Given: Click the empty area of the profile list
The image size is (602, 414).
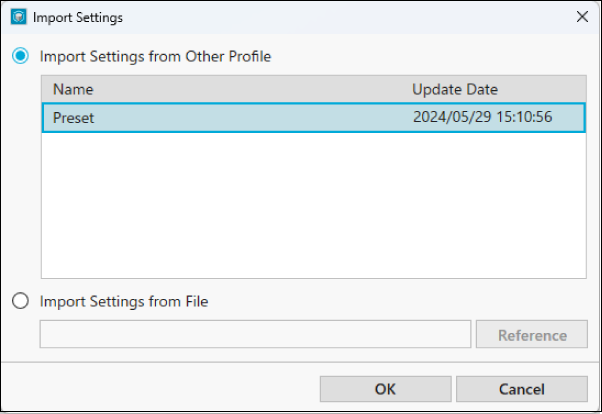Looking at the screenshot, I should click(314, 205).
